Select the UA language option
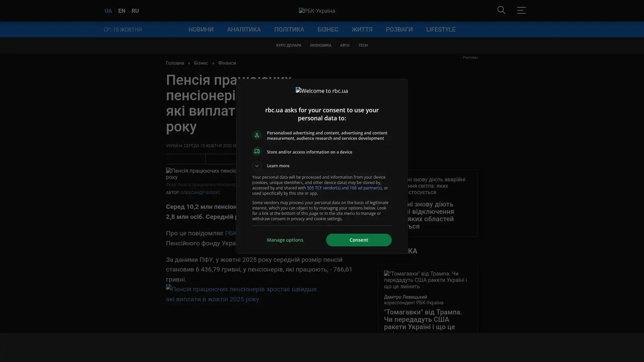The width and height of the screenshot is (644, 362). tap(108, 11)
